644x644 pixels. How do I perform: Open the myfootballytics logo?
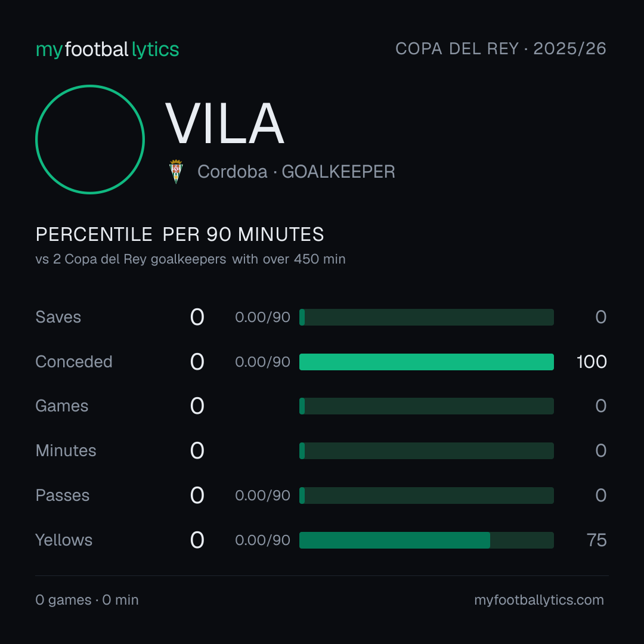[107, 49]
